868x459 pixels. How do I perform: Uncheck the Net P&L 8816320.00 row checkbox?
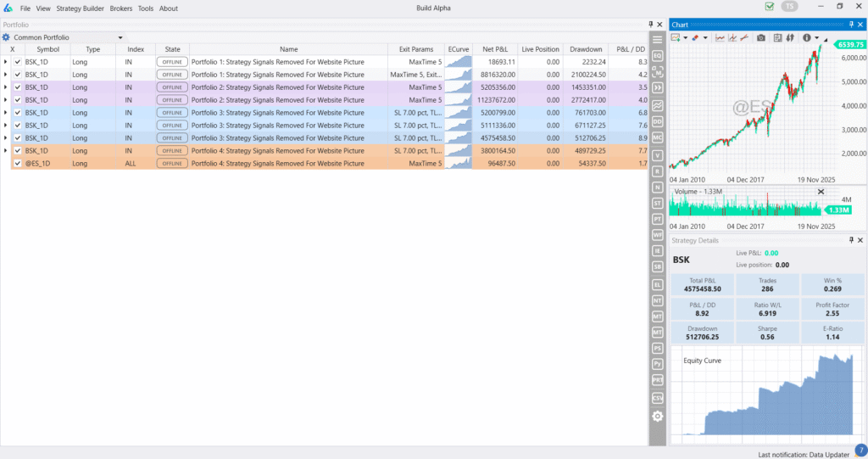18,75
